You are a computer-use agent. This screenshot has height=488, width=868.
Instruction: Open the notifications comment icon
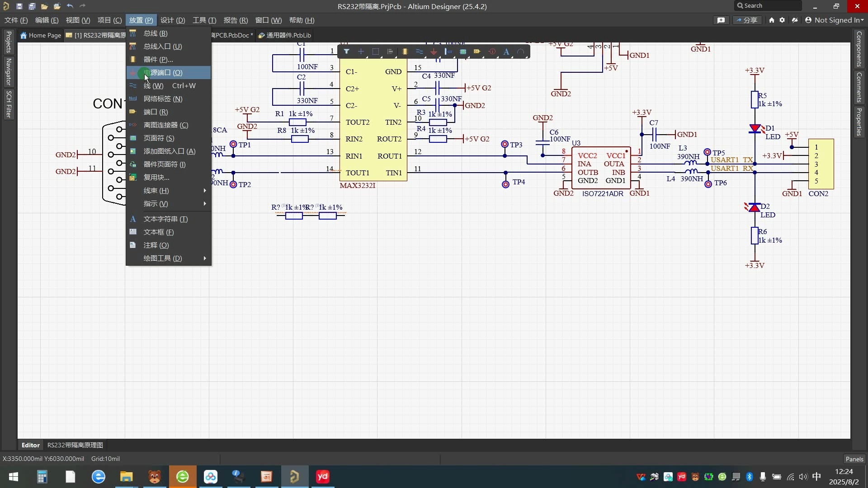tap(721, 20)
